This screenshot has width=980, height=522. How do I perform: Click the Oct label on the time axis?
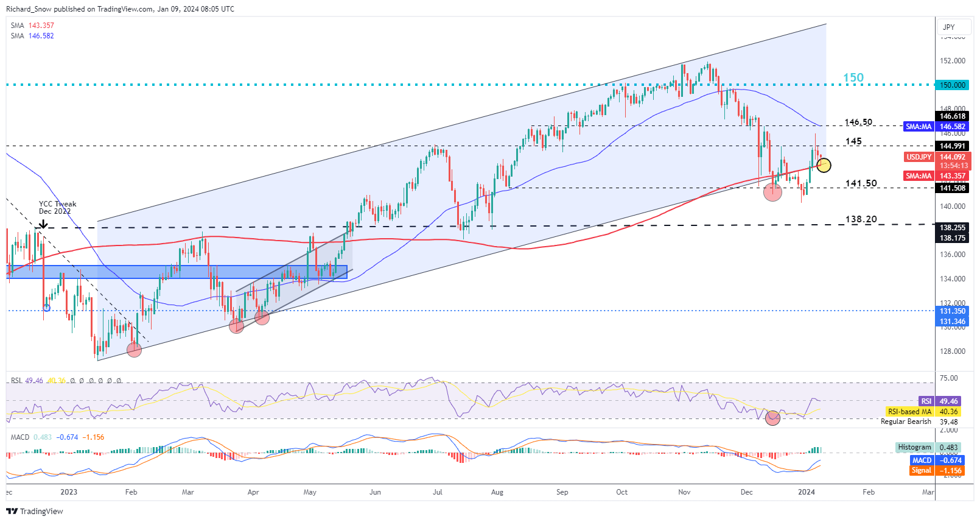[622, 492]
